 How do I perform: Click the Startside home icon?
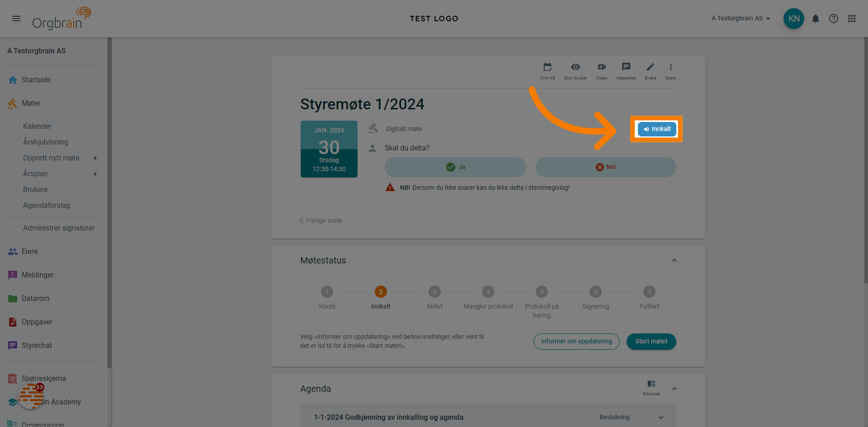point(13,80)
